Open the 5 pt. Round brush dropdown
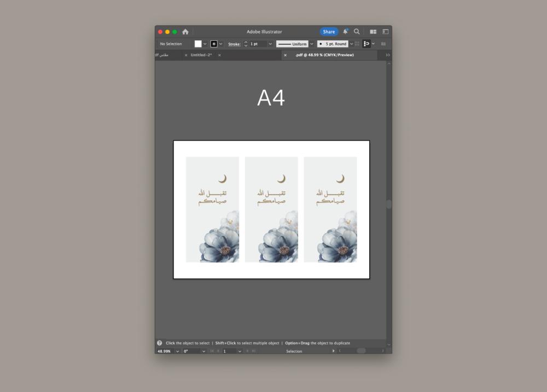This screenshot has width=547, height=392. 351,44
